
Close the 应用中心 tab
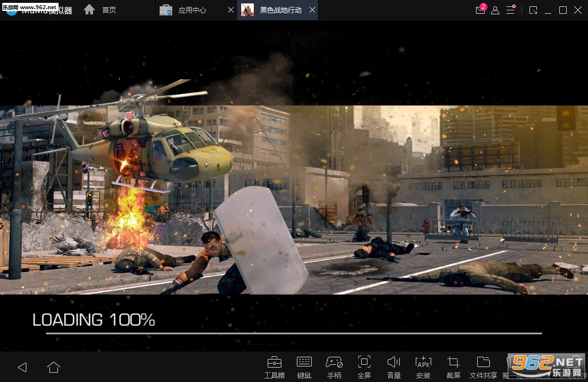[231, 10]
